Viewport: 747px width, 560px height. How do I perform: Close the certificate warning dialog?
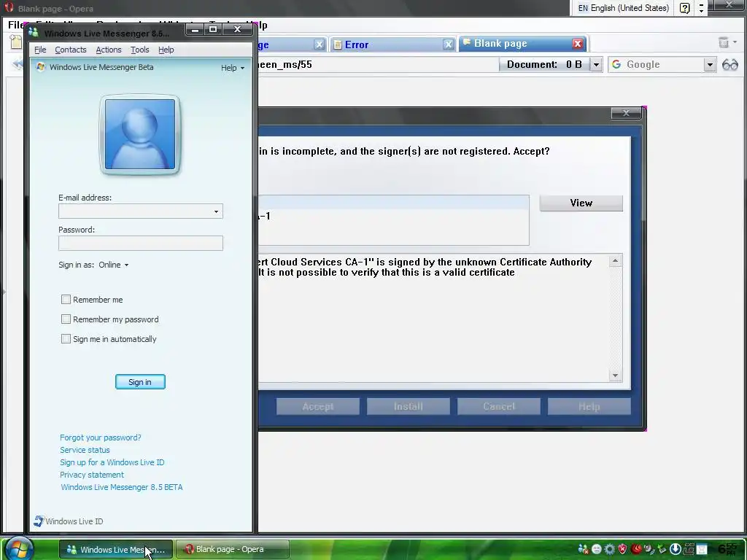tap(626, 113)
